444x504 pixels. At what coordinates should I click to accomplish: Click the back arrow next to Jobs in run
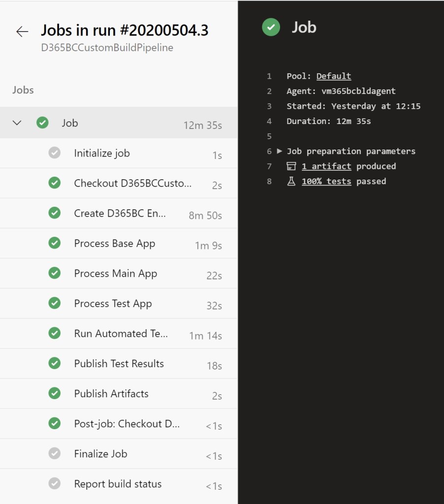[22, 32]
